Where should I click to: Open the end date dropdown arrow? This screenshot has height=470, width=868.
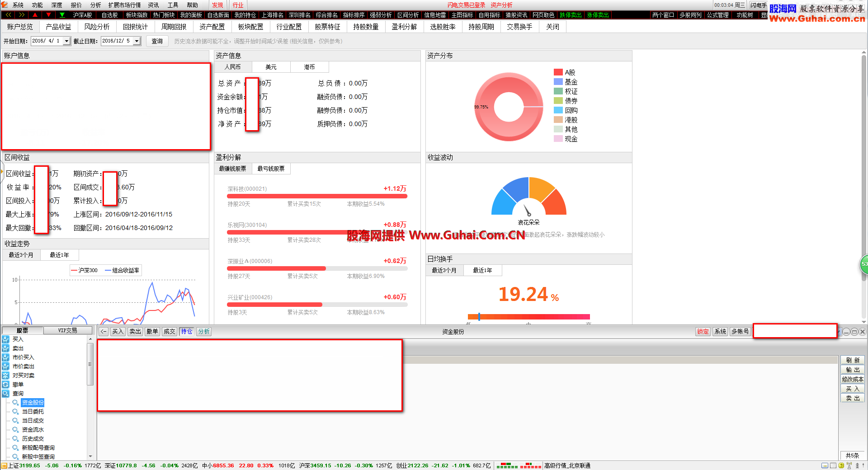click(x=137, y=41)
